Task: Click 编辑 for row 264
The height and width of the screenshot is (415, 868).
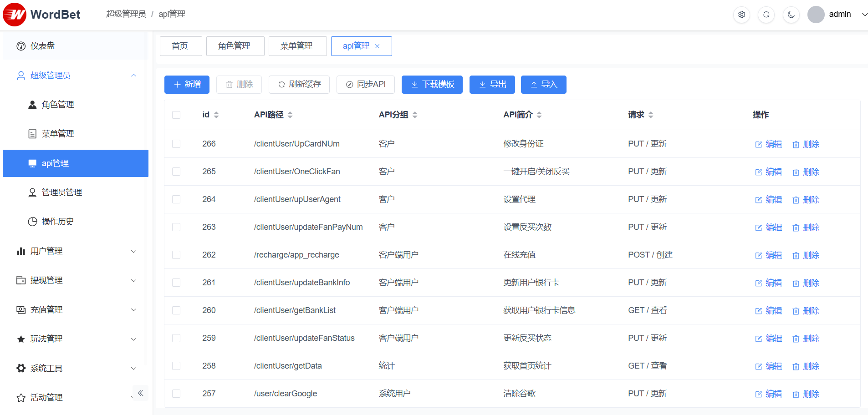Action: 769,200
